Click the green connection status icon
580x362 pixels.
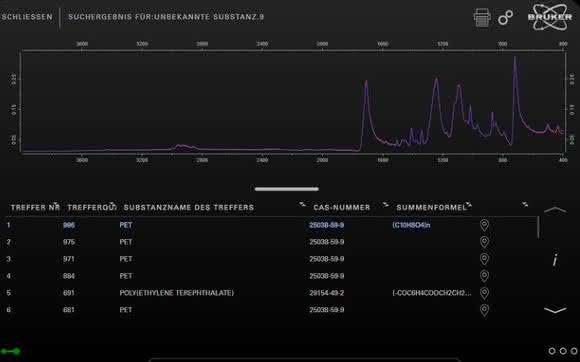click(10, 351)
